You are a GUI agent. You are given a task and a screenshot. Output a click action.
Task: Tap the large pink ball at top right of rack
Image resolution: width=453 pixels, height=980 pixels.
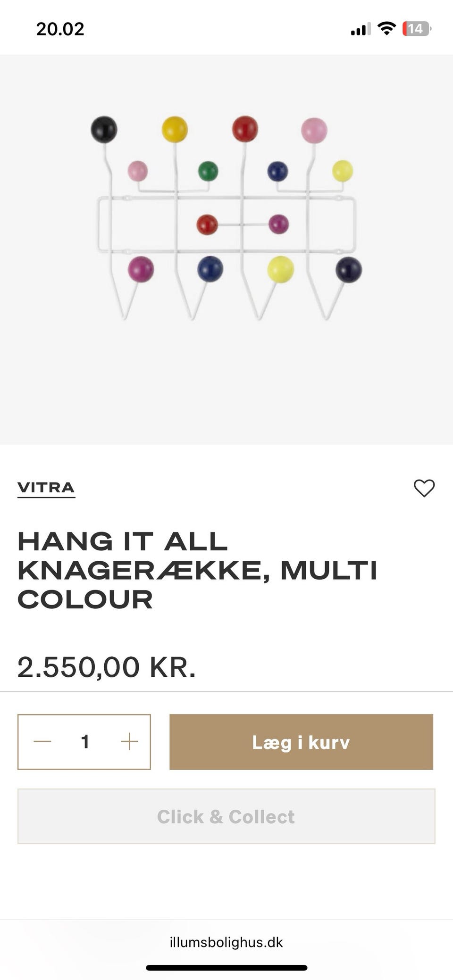tap(314, 130)
